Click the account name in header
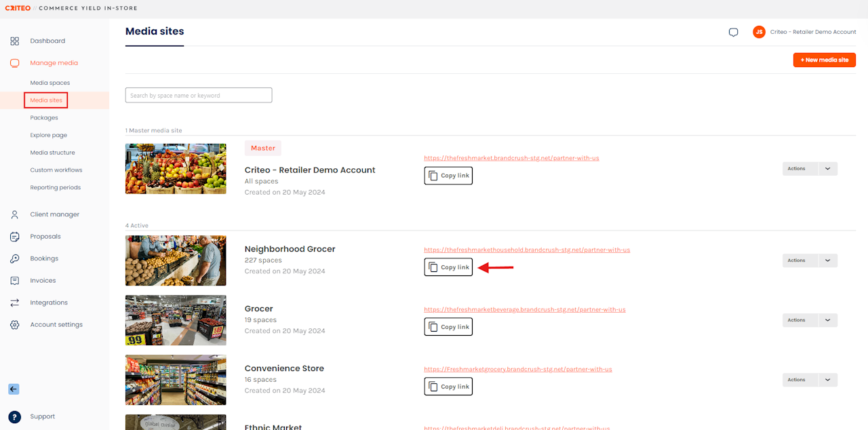This screenshot has height=430, width=868. pos(813,32)
